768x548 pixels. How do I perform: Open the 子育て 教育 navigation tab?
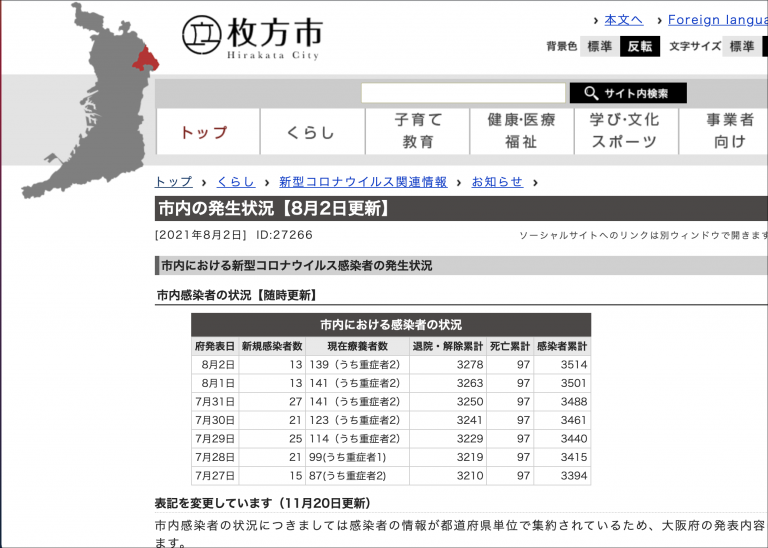(417, 131)
